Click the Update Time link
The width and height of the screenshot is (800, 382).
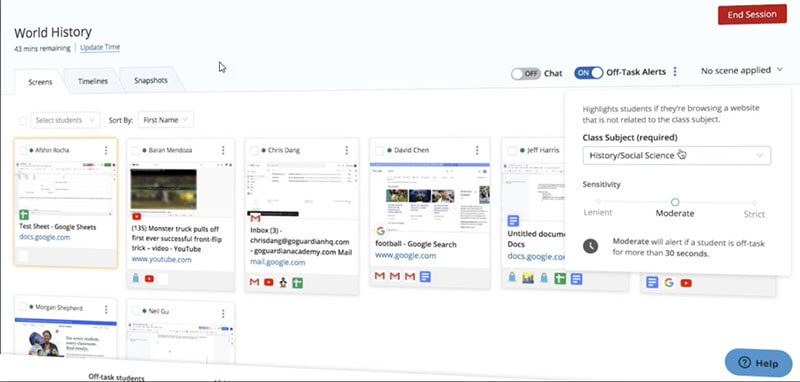(100, 47)
